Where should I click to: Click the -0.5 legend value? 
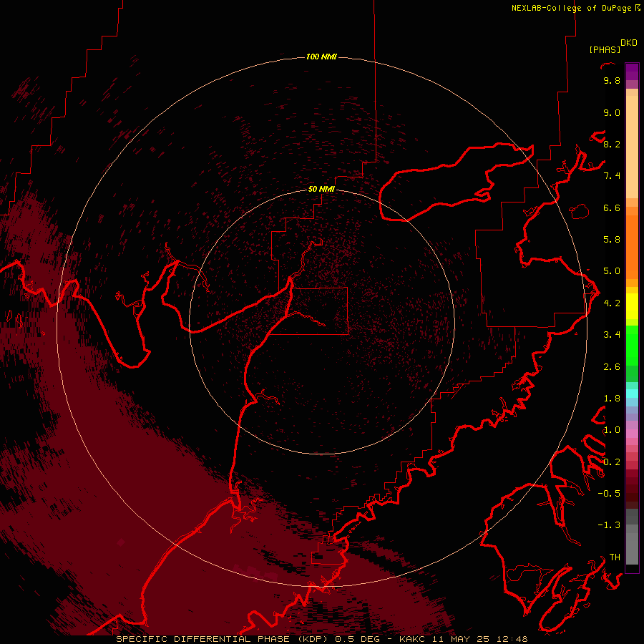(x=609, y=494)
